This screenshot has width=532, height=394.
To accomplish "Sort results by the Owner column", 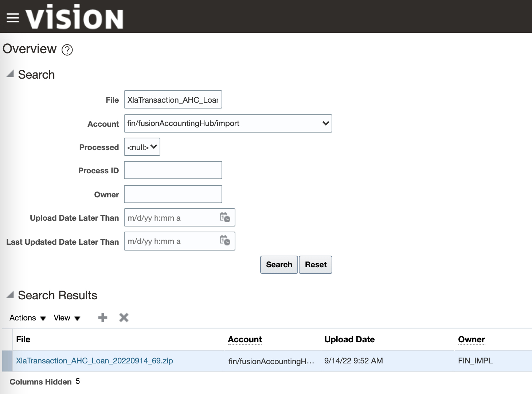I will pos(471,339).
